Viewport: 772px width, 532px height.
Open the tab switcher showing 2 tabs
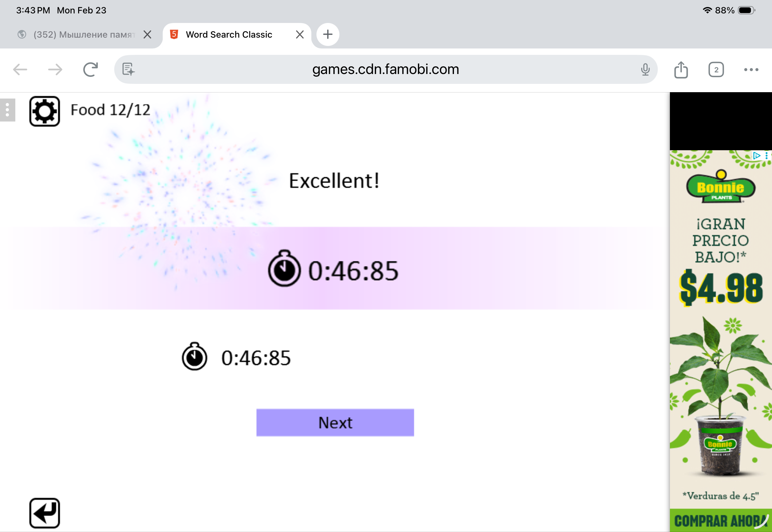tap(716, 70)
